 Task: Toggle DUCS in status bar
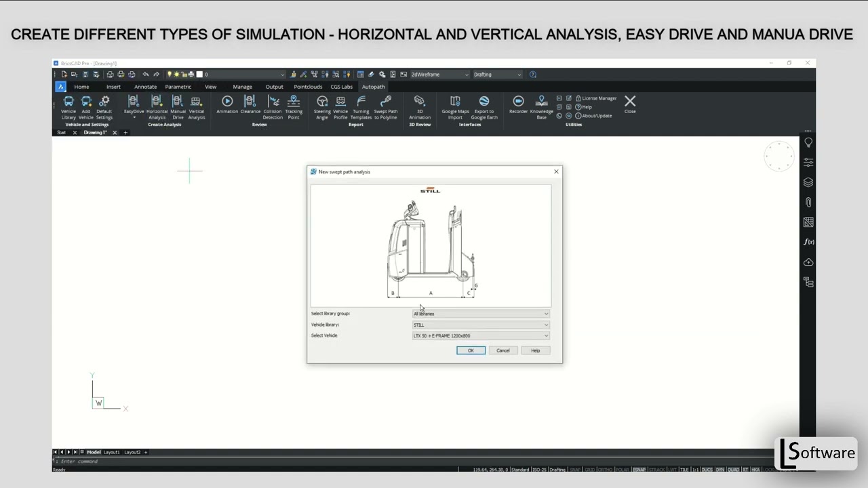(707, 470)
